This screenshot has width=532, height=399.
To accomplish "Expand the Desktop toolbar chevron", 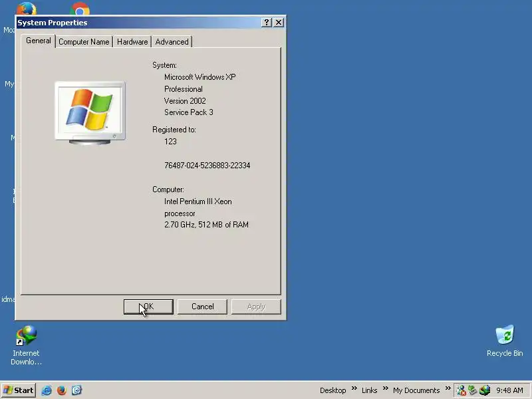I will click(354, 388).
